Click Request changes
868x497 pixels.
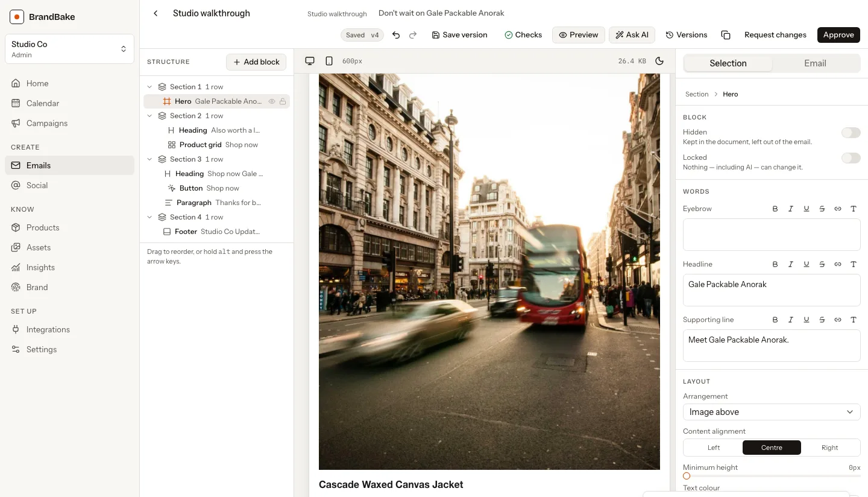click(x=775, y=35)
